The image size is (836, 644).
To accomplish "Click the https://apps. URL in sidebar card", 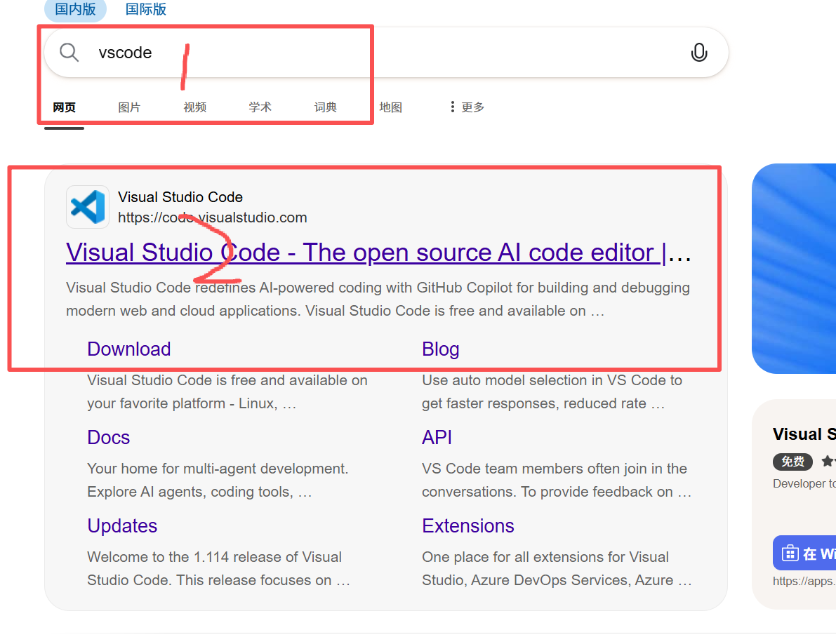I will [804, 581].
